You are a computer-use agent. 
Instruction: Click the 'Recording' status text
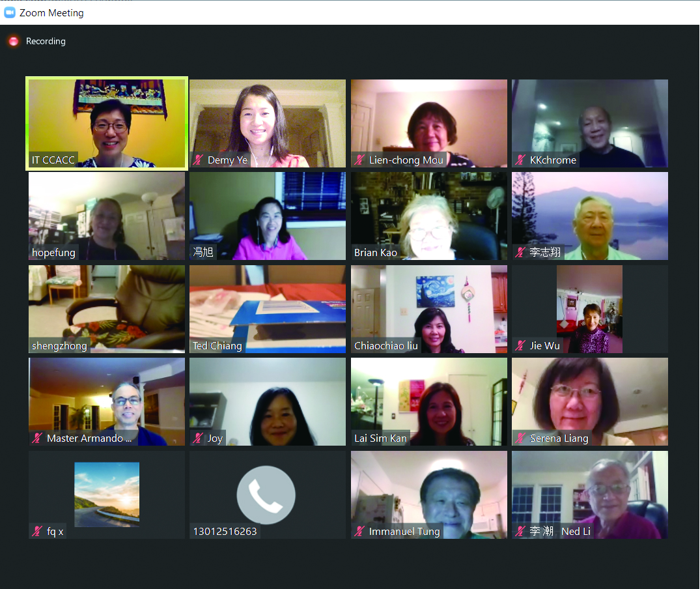point(46,41)
